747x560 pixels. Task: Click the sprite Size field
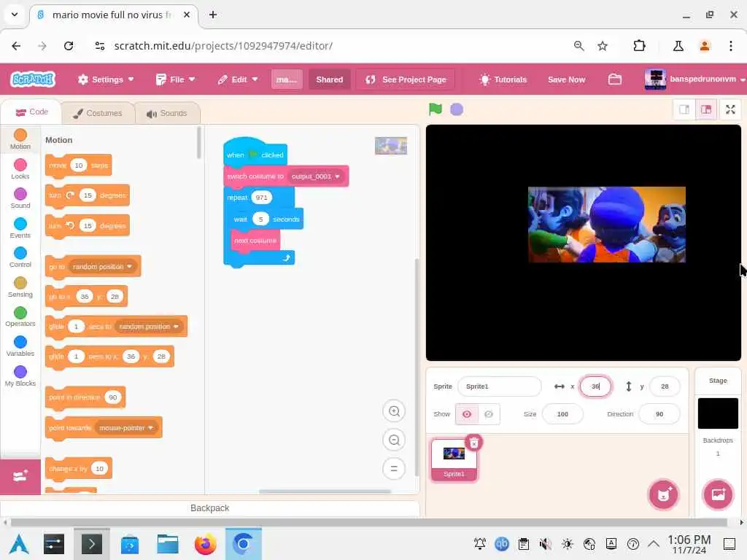562,414
